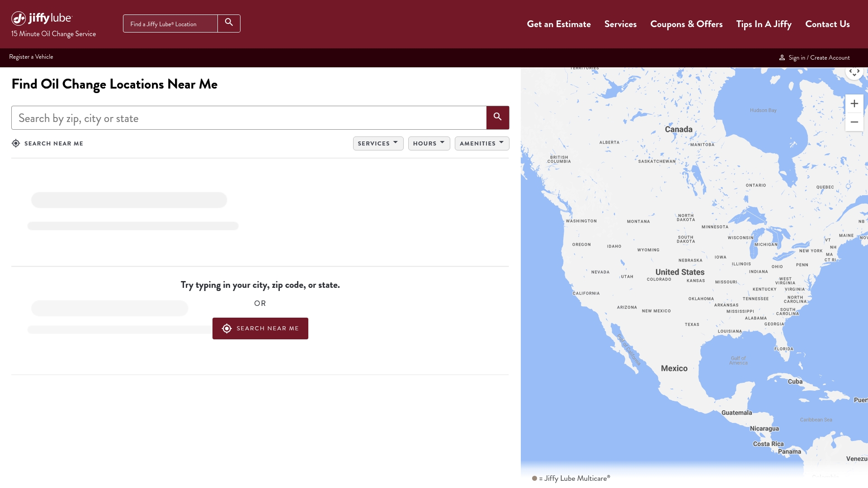Screen dimensions: 868x488
Task: Open Get an Estimate menu
Action: coord(559,24)
